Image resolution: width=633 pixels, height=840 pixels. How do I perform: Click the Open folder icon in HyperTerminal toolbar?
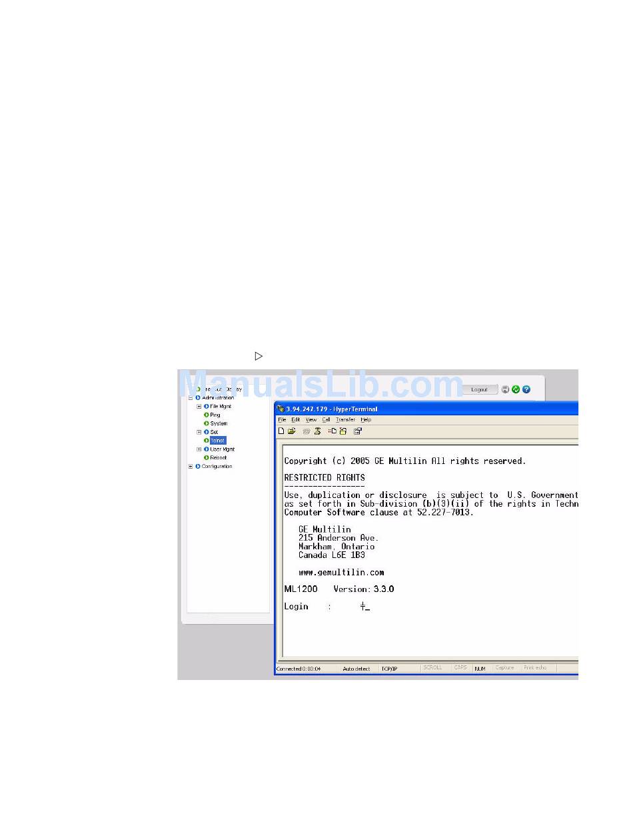coord(292,431)
